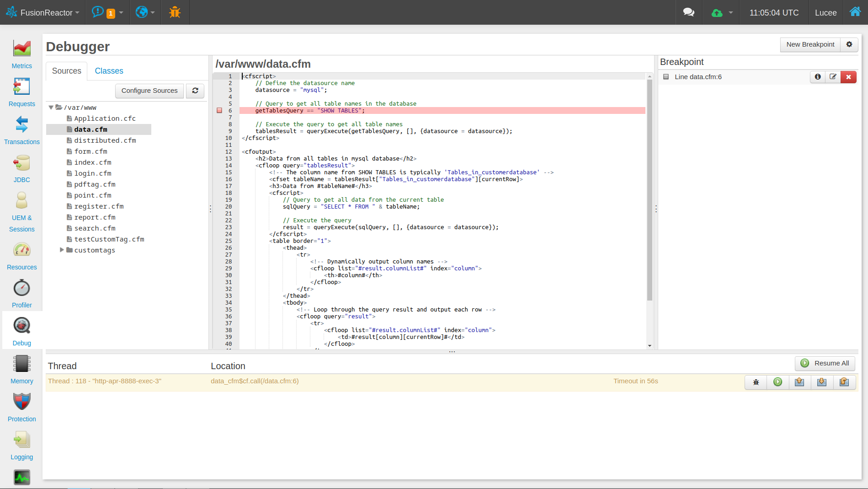The height and width of the screenshot is (489, 868).
Task: Open the Protection shield section
Action: click(x=22, y=407)
